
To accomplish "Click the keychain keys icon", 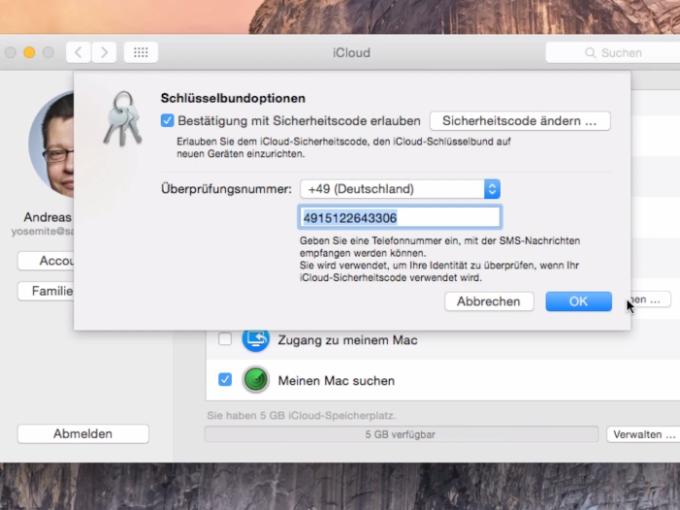I will click(123, 118).
